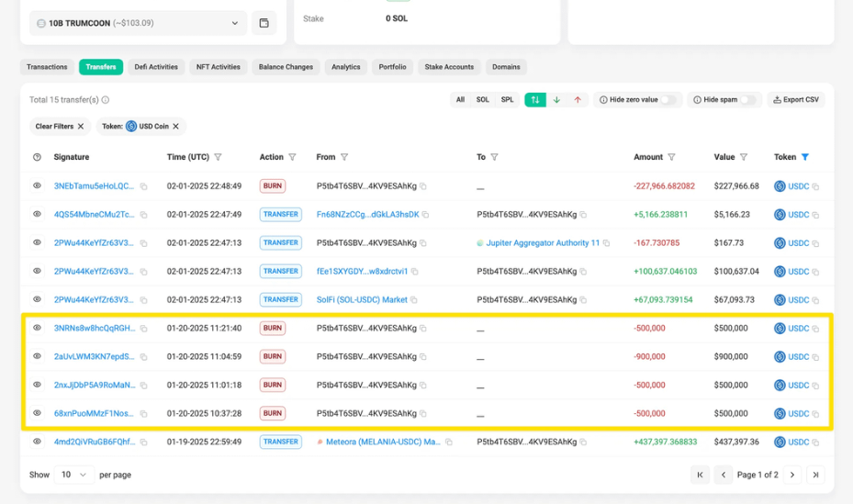
Task: Filter incoming transfers with the green down arrow
Action: tap(556, 100)
